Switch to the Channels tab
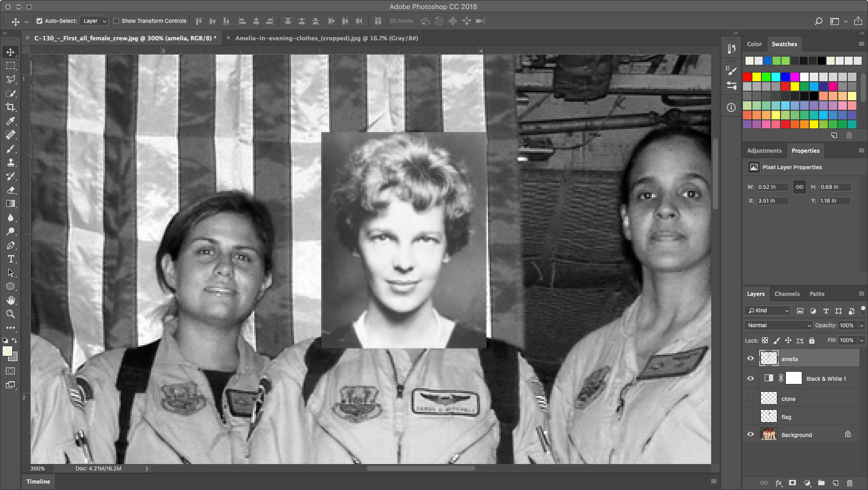Viewport: 868px width, 490px height. click(x=787, y=294)
